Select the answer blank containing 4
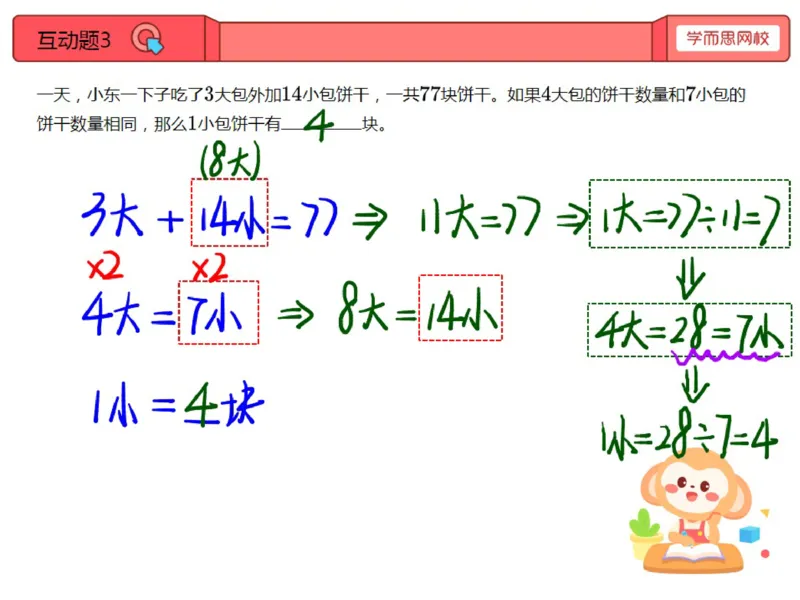Screen dimensions: 800x600 (x=321, y=124)
